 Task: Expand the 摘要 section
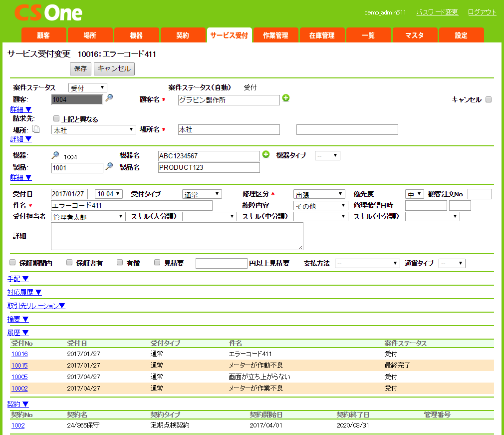click(x=18, y=319)
